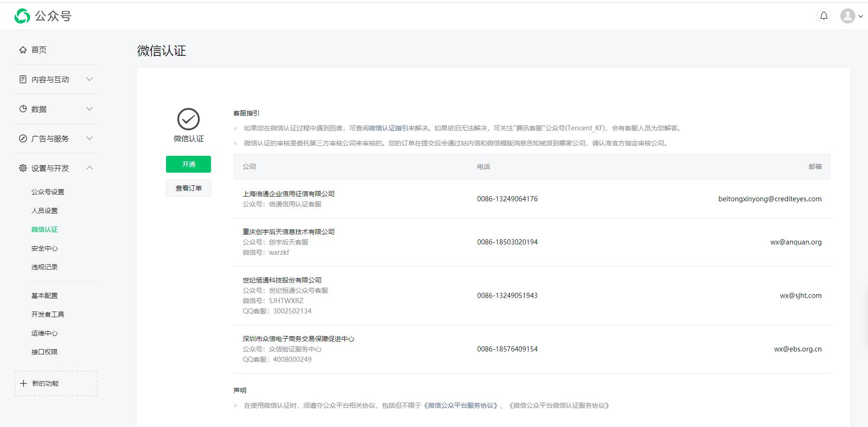Click phone number 0086-18576409154
Image resolution: width=868 pixels, height=427 pixels.
pyautogui.click(x=507, y=349)
